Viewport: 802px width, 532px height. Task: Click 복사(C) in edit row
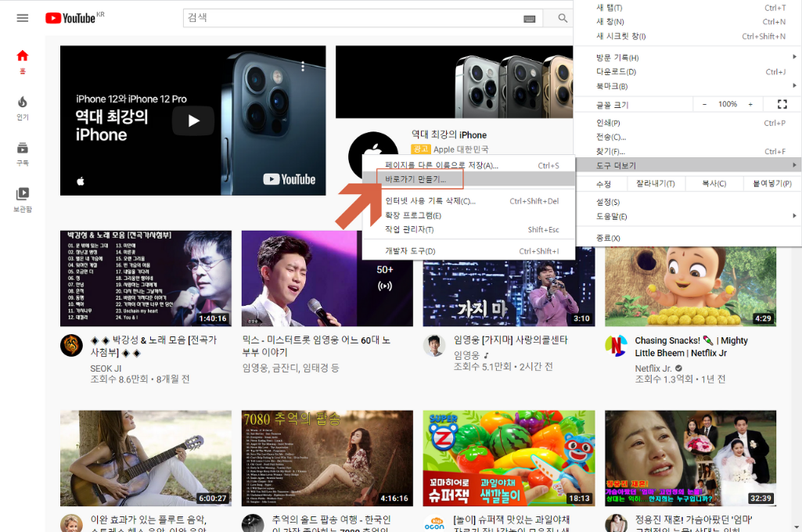[714, 184]
